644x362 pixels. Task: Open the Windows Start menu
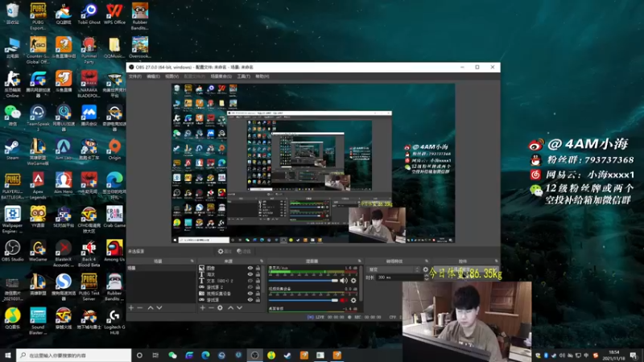coord(8,355)
